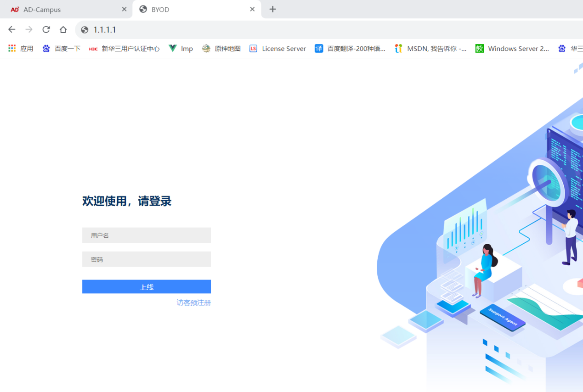Focus the 用户名 username field

(146, 235)
